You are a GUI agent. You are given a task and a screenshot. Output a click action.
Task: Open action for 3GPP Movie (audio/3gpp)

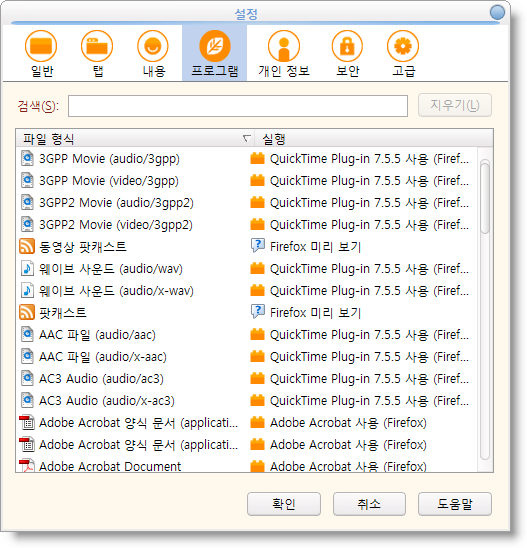(x=360, y=159)
